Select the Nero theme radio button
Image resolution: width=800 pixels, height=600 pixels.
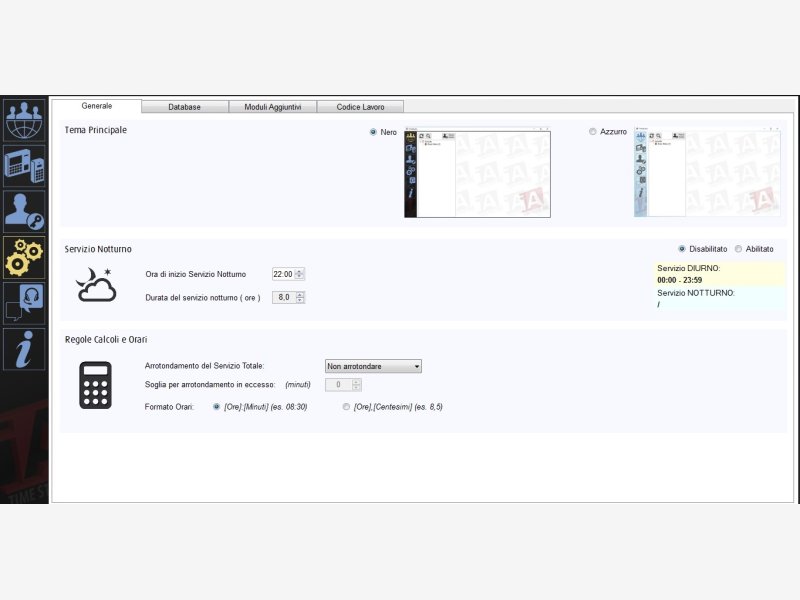(373, 132)
